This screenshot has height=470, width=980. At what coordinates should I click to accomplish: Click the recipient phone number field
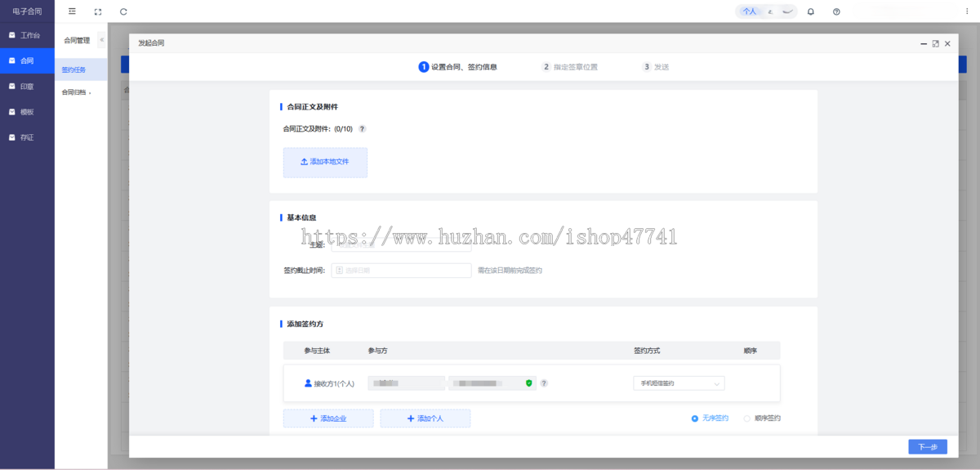(492, 383)
